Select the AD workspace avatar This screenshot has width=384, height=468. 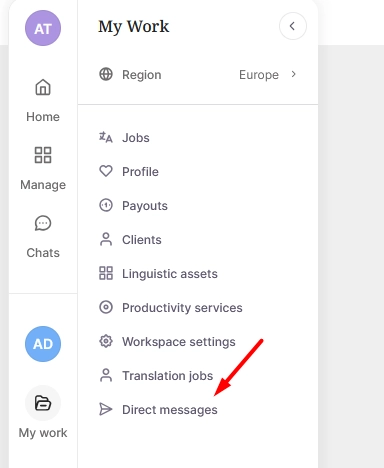tap(43, 344)
